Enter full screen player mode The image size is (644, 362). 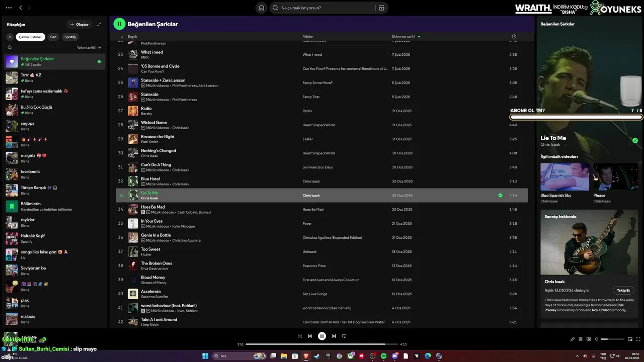[638, 339]
